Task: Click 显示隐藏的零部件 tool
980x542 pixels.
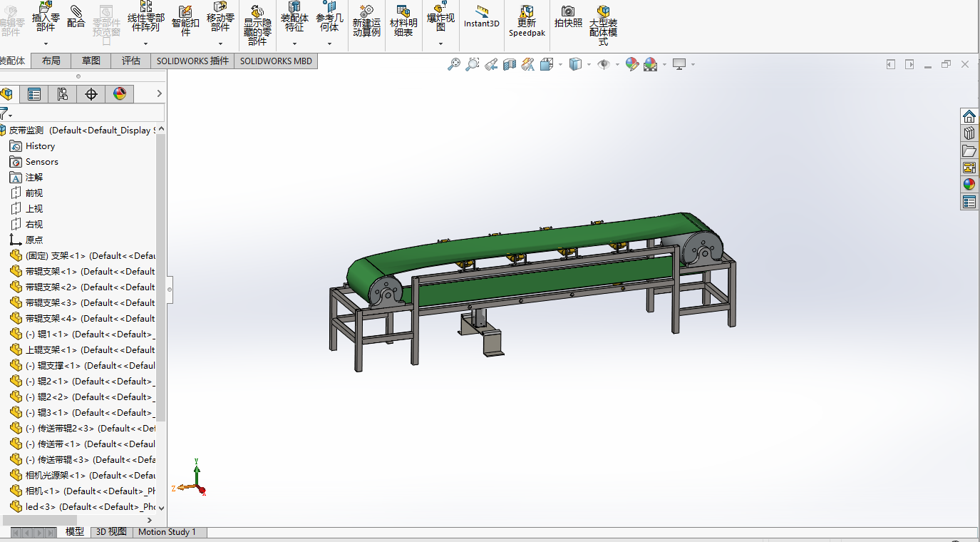Action: point(257,24)
